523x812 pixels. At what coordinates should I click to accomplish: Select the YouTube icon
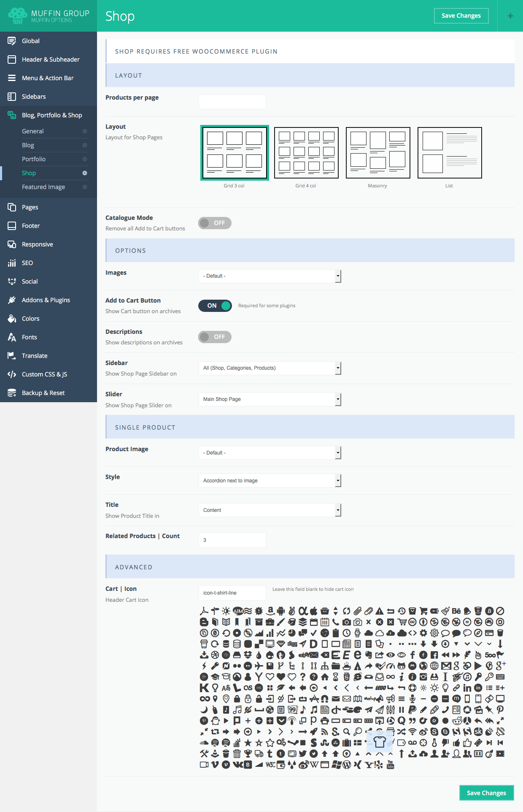coord(391,765)
